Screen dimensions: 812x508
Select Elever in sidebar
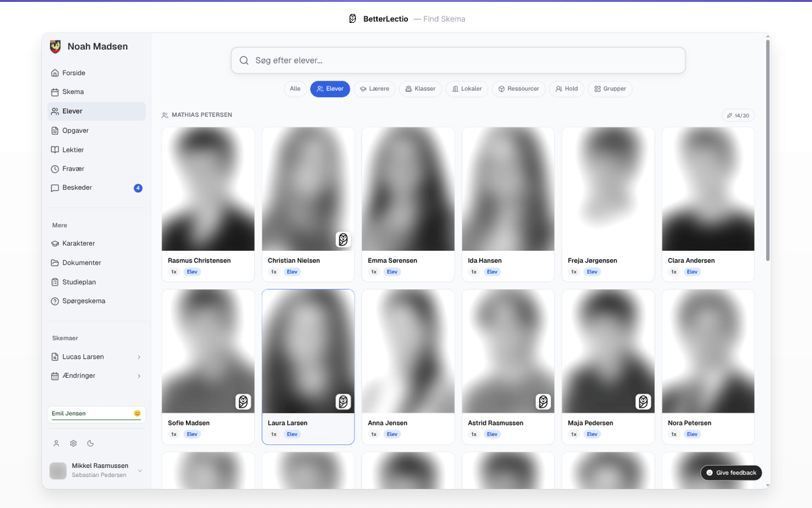(x=96, y=111)
